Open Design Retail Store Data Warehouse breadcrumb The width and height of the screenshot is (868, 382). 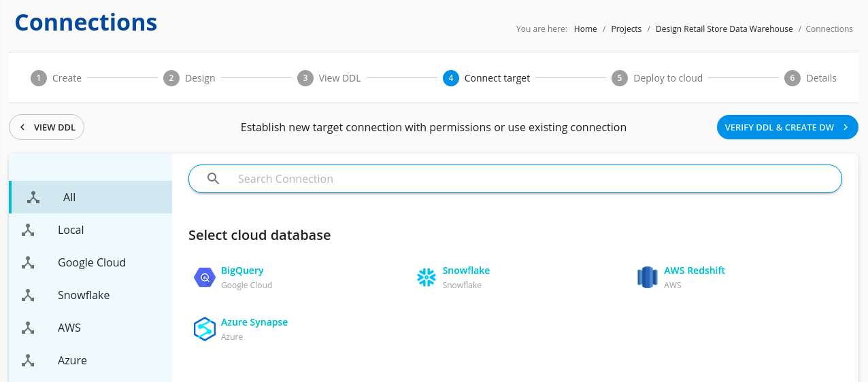724,29
